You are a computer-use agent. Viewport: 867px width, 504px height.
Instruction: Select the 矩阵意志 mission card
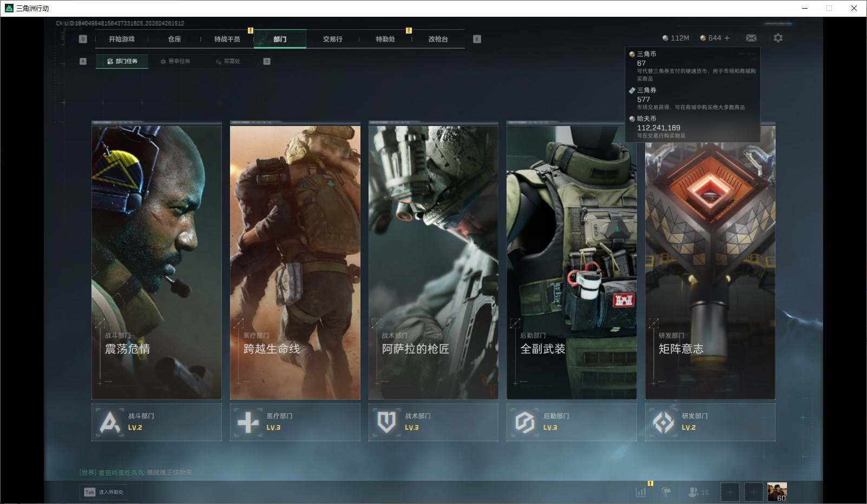click(710, 262)
